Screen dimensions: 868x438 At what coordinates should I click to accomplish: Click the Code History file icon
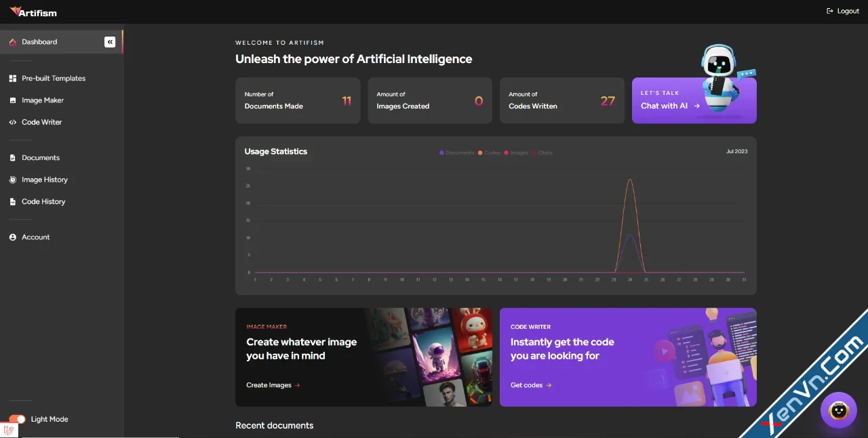[x=12, y=201]
